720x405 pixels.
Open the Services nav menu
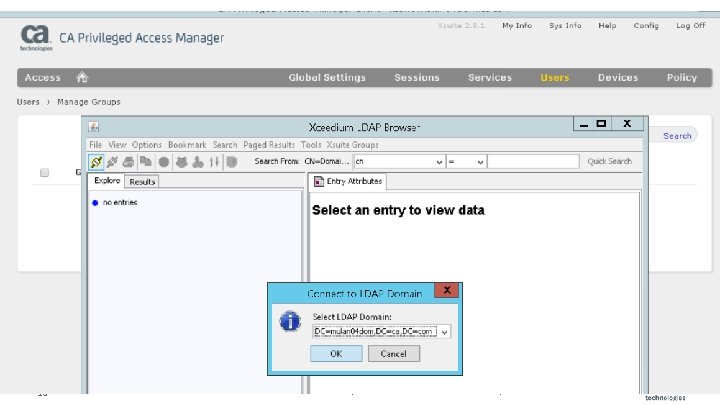[489, 78]
